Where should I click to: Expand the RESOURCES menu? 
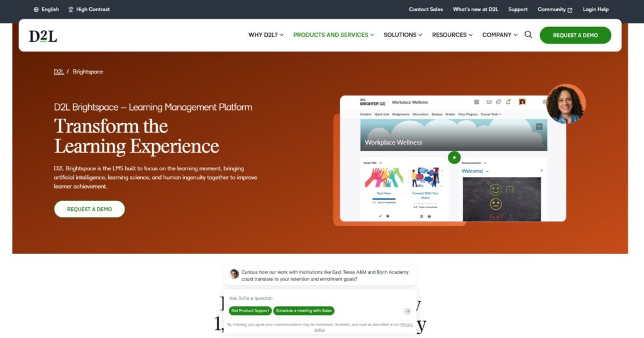(x=452, y=35)
